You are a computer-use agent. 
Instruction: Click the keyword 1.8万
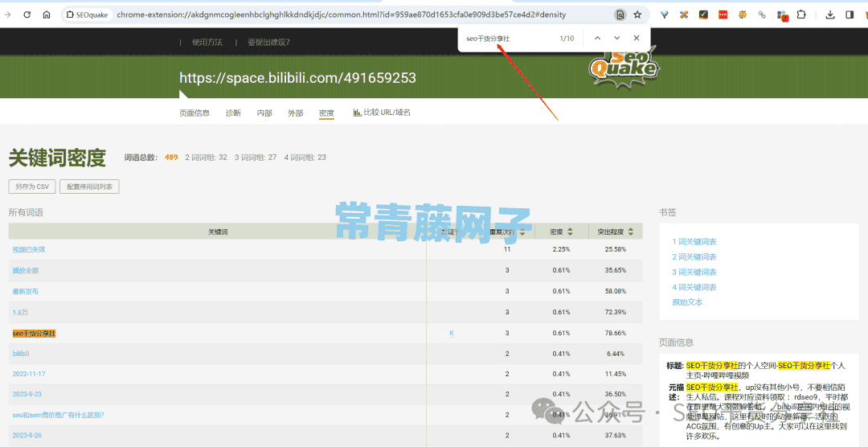tap(20, 313)
